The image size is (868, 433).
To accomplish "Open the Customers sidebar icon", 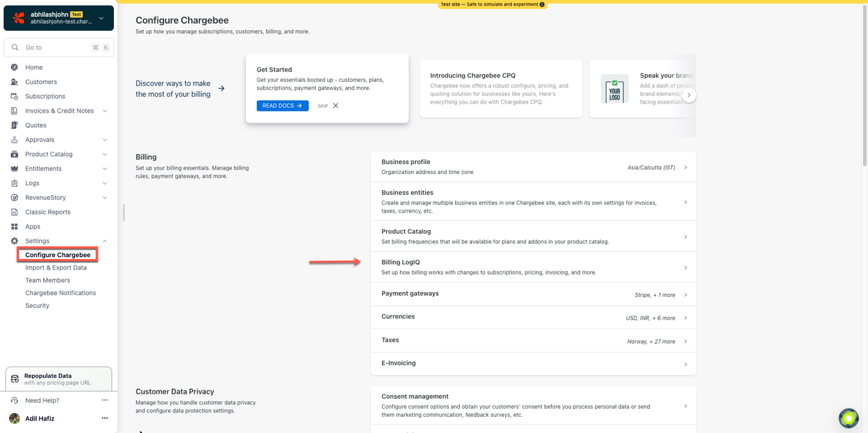I will point(14,82).
